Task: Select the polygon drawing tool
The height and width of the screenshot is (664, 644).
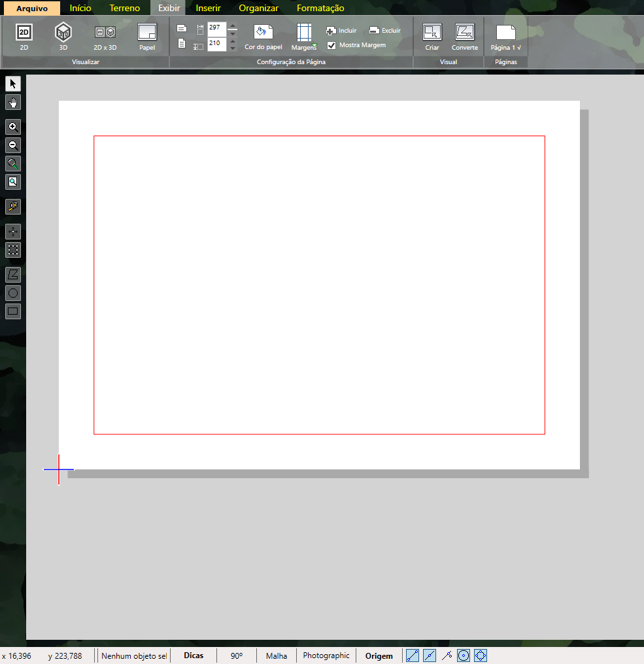Action: pyautogui.click(x=13, y=275)
